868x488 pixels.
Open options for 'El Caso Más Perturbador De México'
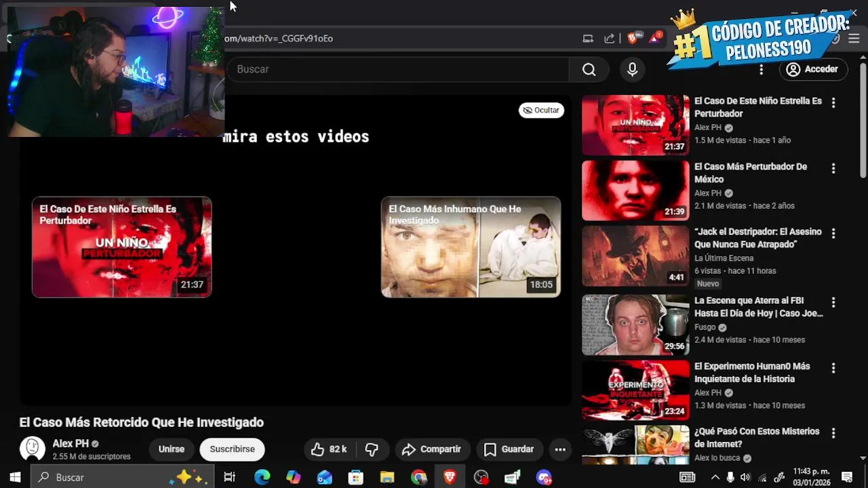(833, 168)
